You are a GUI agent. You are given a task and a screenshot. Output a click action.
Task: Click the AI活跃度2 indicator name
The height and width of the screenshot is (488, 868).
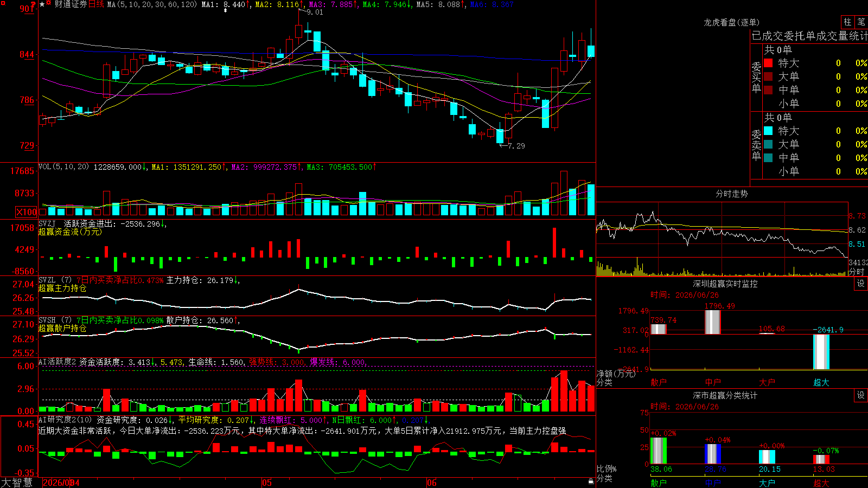pyautogui.click(x=58, y=362)
